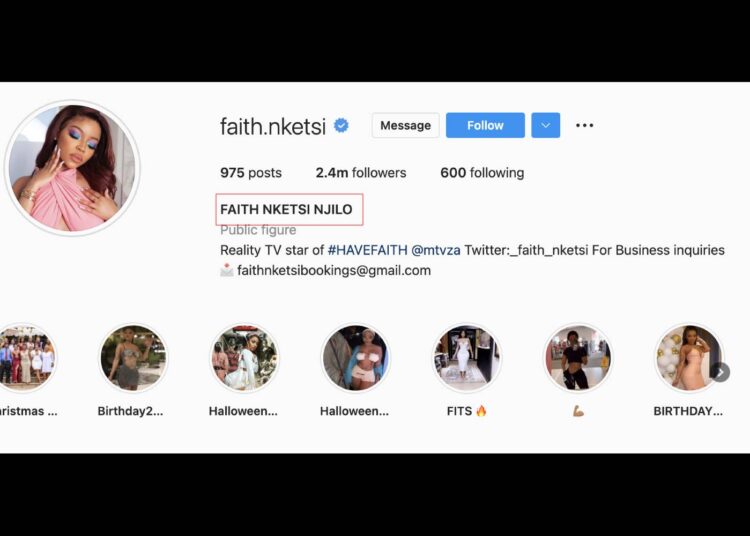Viewport: 750px width, 536px height.
Task: Open the three-dot more options menu
Action: pyautogui.click(x=585, y=125)
